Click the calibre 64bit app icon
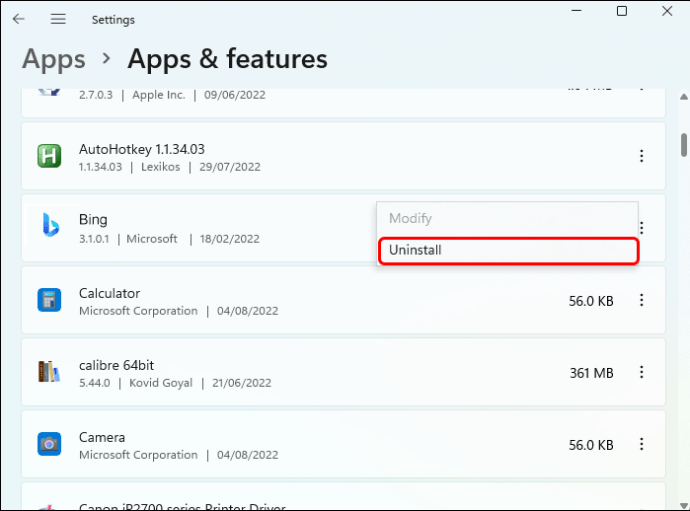The height and width of the screenshot is (511, 690). point(49,372)
